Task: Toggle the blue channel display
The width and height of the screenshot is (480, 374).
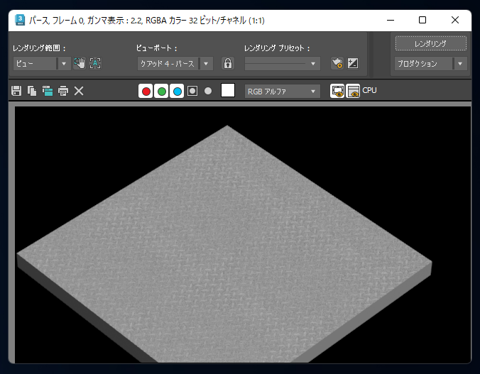Action: coord(177,91)
